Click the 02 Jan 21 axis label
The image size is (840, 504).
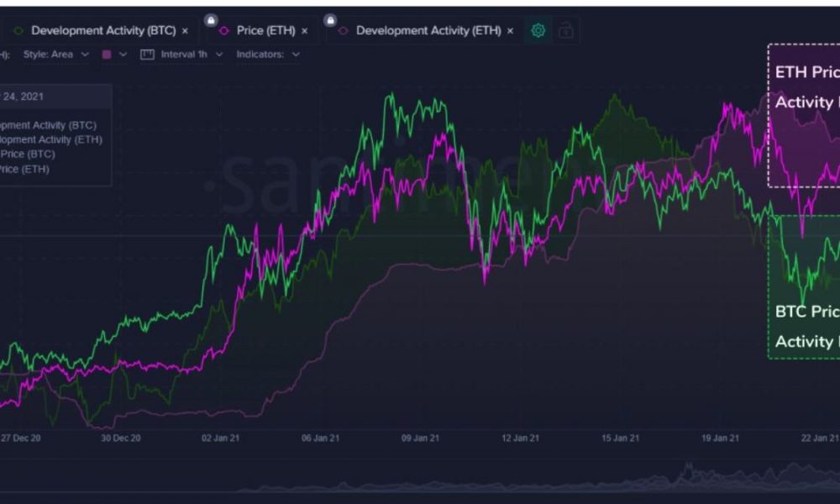coord(220,438)
